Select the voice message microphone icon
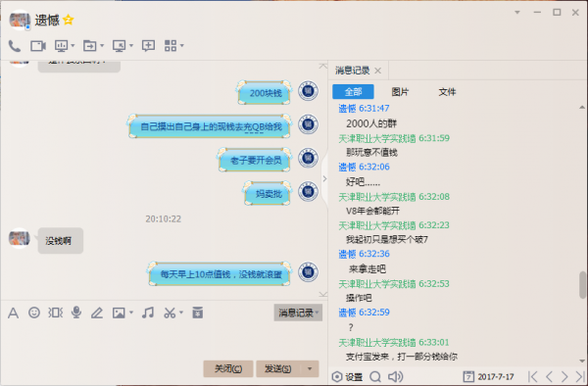The width and height of the screenshot is (588, 386). (76, 313)
